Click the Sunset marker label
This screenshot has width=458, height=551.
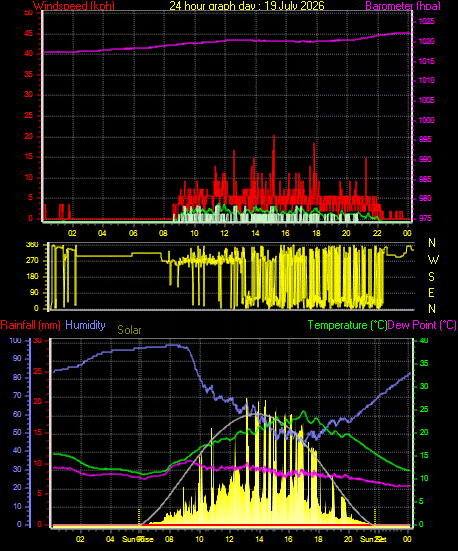pyautogui.click(x=374, y=539)
